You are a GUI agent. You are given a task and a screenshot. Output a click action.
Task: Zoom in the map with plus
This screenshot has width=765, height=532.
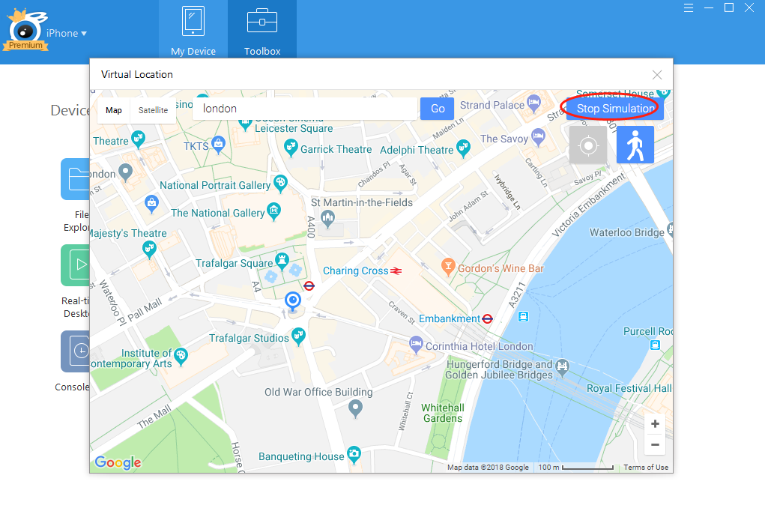point(655,423)
